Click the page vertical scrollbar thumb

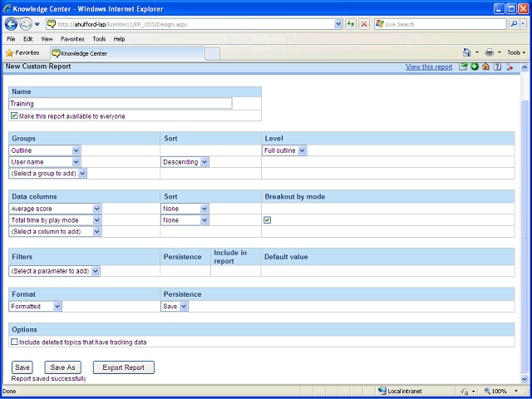[525, 234]
